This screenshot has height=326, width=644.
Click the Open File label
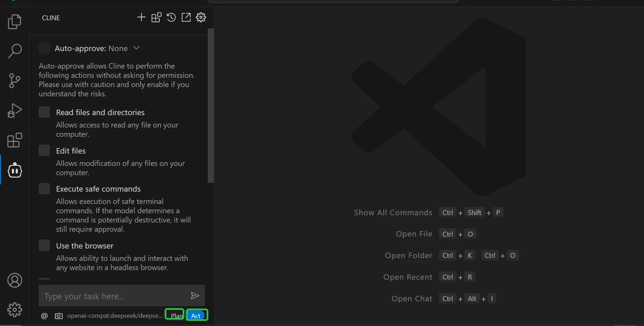(414, 234)
